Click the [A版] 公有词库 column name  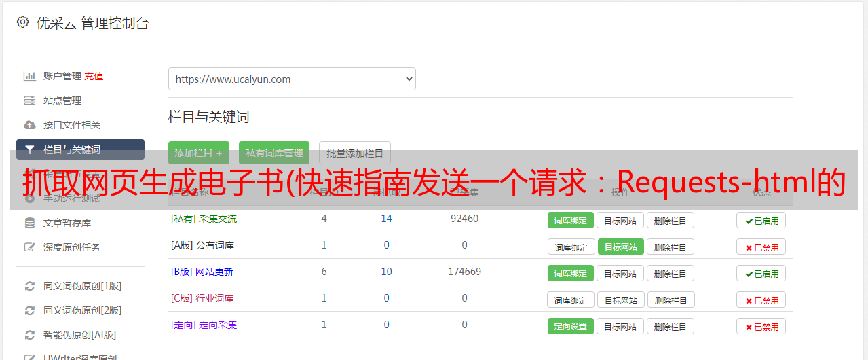tap(202, 245)
